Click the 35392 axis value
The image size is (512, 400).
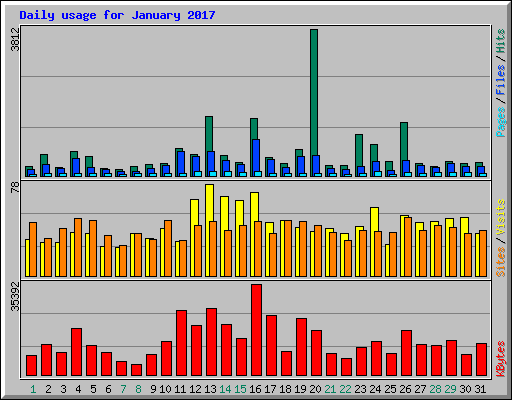(x=15, y=296)
